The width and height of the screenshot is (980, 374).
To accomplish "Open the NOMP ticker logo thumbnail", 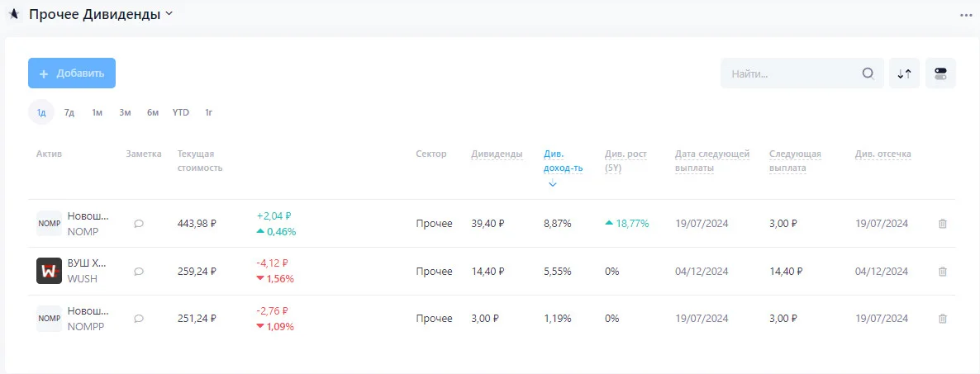I will coord(49,224).
